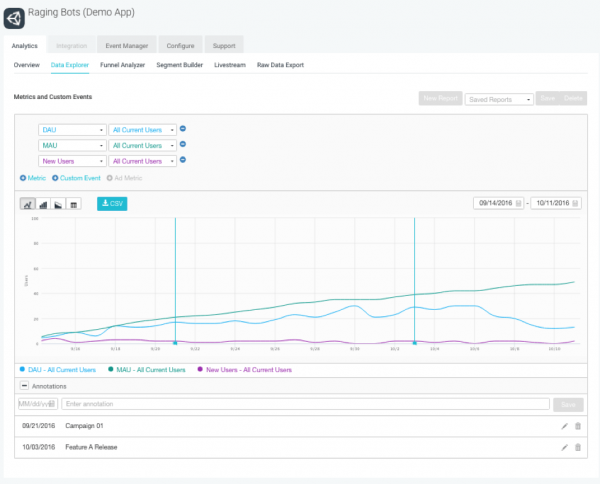This screenshot has height=484, width=600.
Task: Open the New Users metric dropdown
Action: point(72,161)
